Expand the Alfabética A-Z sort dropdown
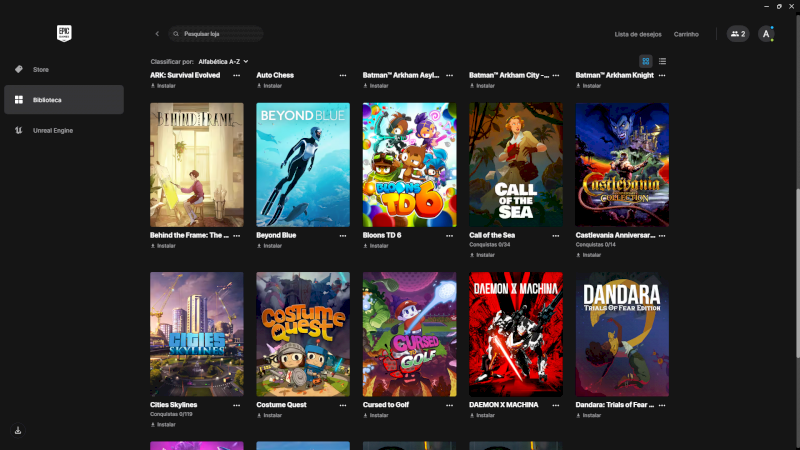 point(223,61)
